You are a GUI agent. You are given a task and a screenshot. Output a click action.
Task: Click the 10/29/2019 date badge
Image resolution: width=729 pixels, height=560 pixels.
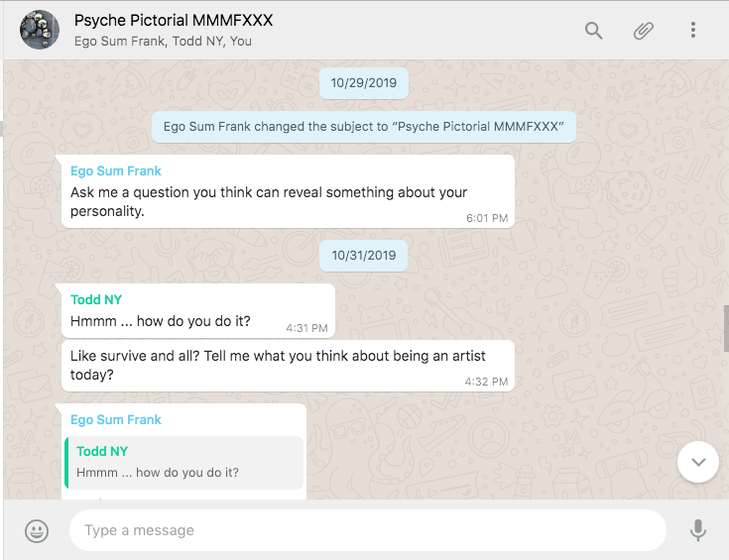tap(364, 83)
